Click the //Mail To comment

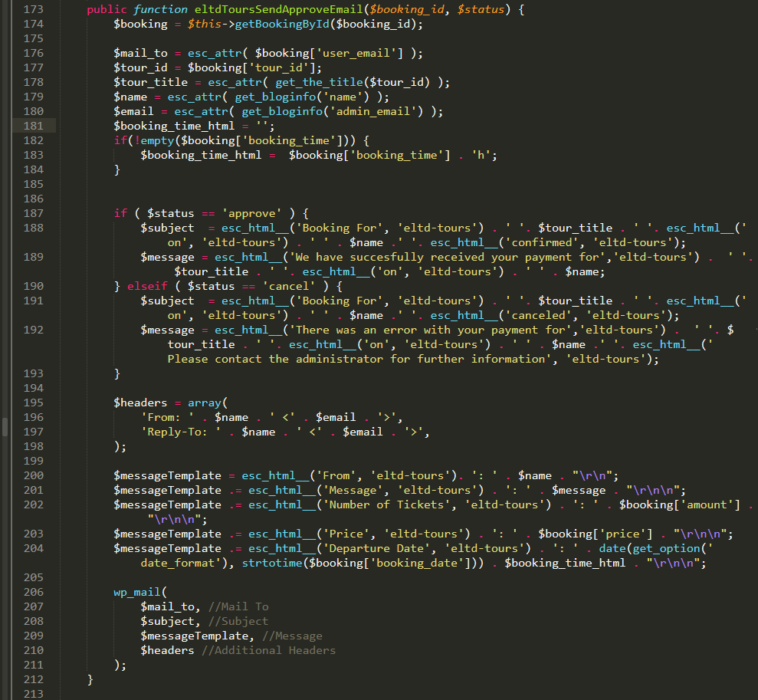[x=238, y=606]
